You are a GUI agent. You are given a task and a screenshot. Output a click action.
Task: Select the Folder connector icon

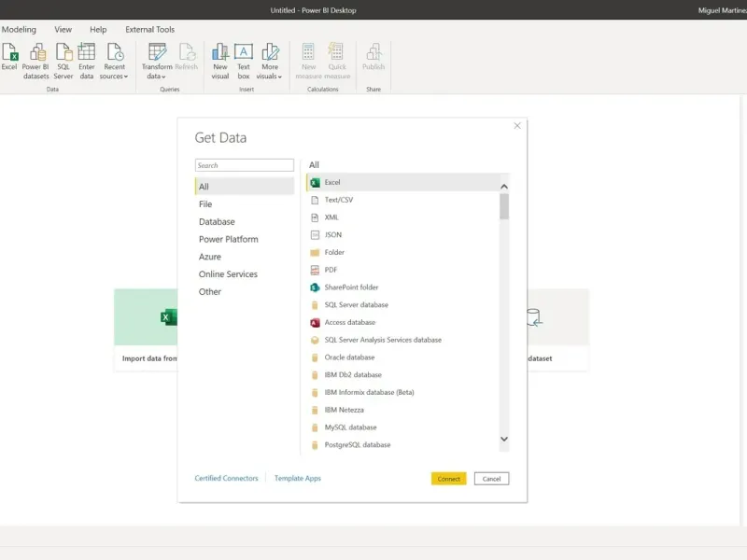315,252
